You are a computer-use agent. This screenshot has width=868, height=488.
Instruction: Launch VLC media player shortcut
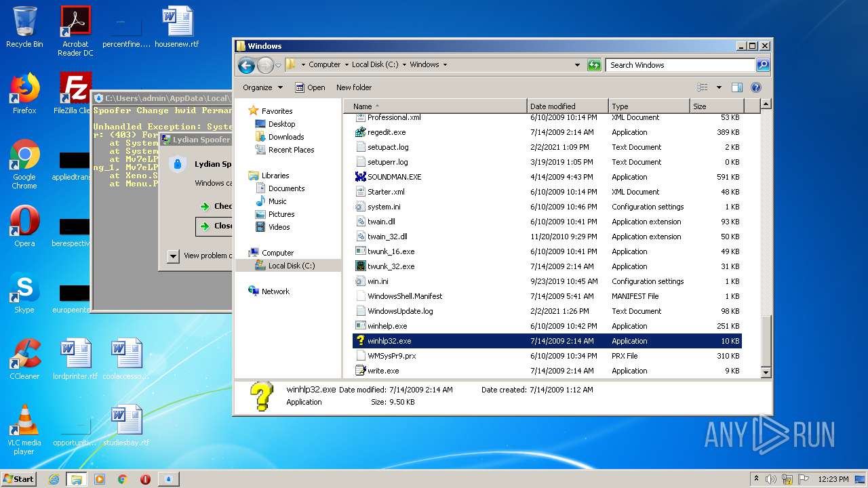pyautogui.click(x=24, y=430)
